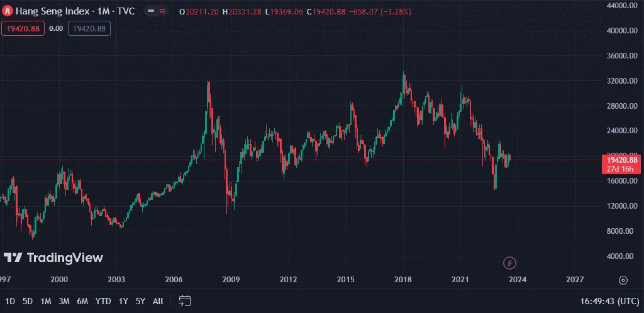Image resolution: width=644 pixels, height=313 pixels.
Task: Select the 1D time range
Action: [10, 301]
